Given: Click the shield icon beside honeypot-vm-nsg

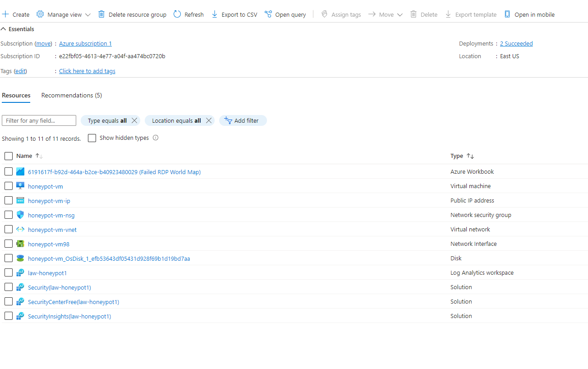Looking at the screenshot, I should pyautogui.click(x=20, y=215).
